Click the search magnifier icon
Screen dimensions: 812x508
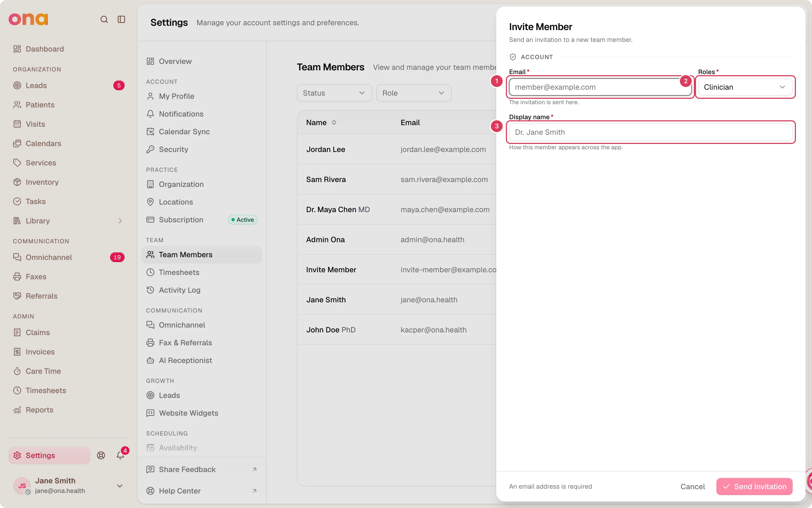tap(104, 20)
